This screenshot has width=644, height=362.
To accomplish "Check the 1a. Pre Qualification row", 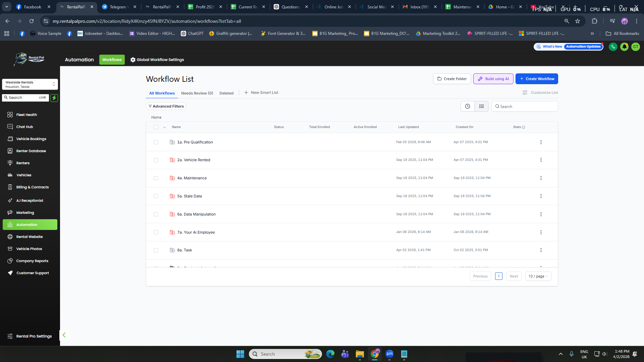I will [x=156, y=142].
